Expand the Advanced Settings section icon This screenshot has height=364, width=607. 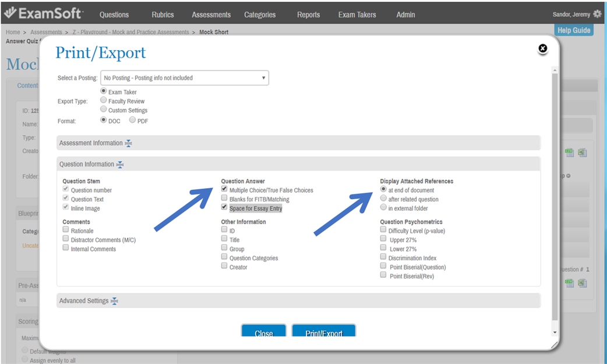click(114, 301)
